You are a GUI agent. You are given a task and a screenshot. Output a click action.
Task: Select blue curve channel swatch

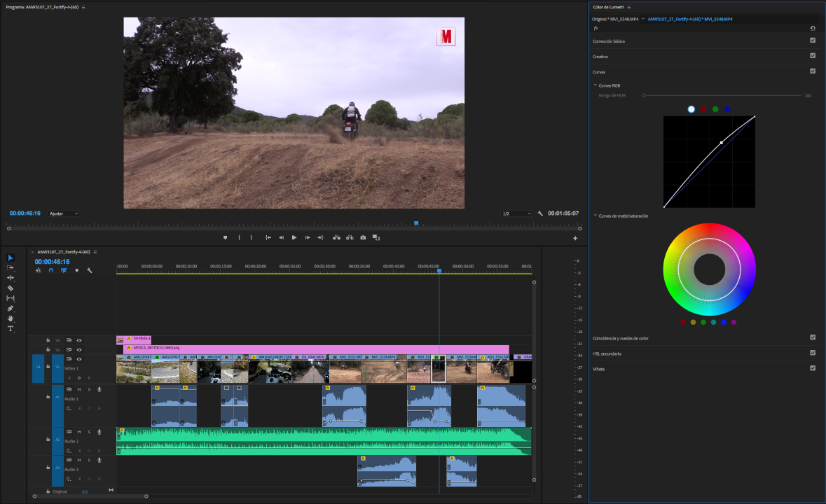727,109
